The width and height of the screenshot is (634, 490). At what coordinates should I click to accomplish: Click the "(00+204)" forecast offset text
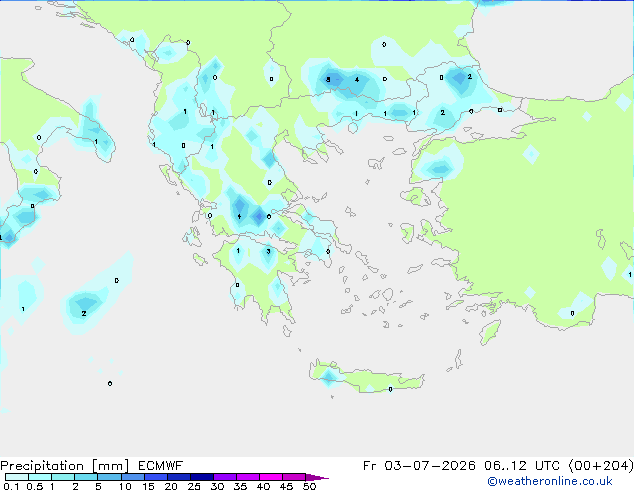point(601,466)
